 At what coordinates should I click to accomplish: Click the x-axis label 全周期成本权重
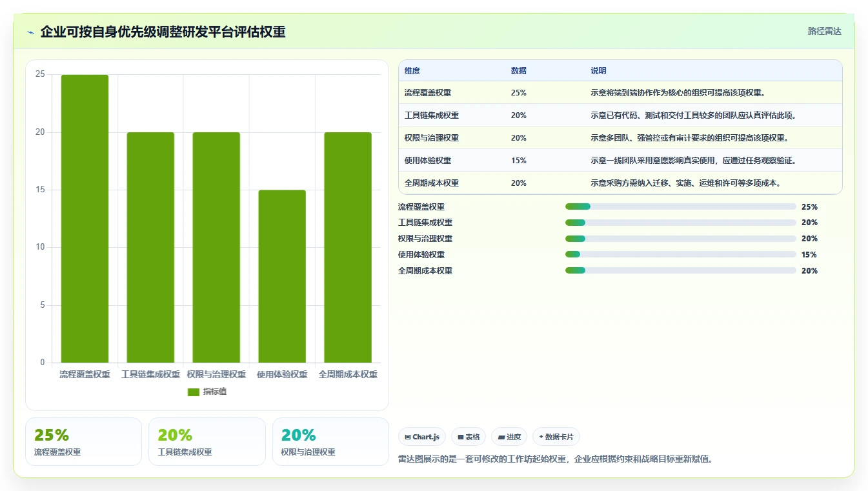(x=348, y=374)
